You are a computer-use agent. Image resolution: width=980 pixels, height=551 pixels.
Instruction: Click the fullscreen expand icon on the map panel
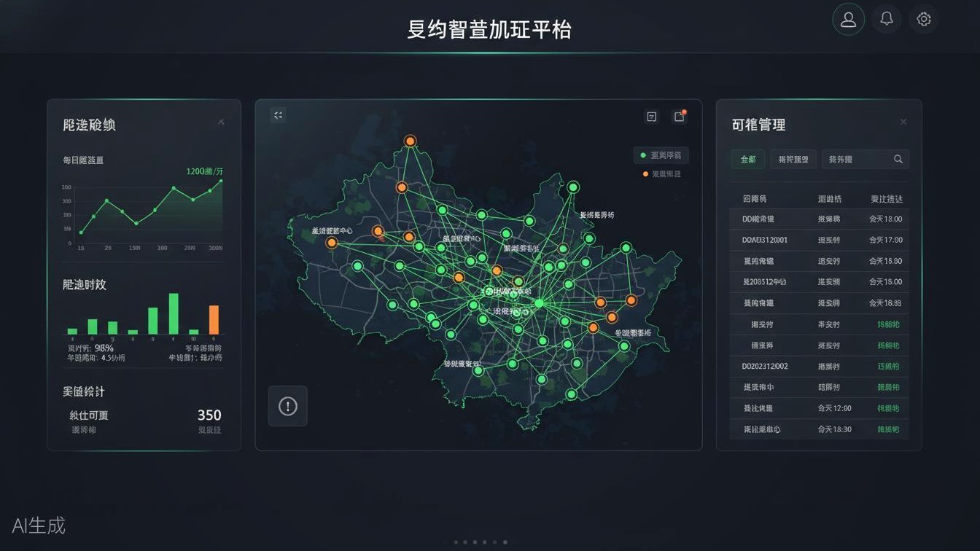tap(278, 115)
